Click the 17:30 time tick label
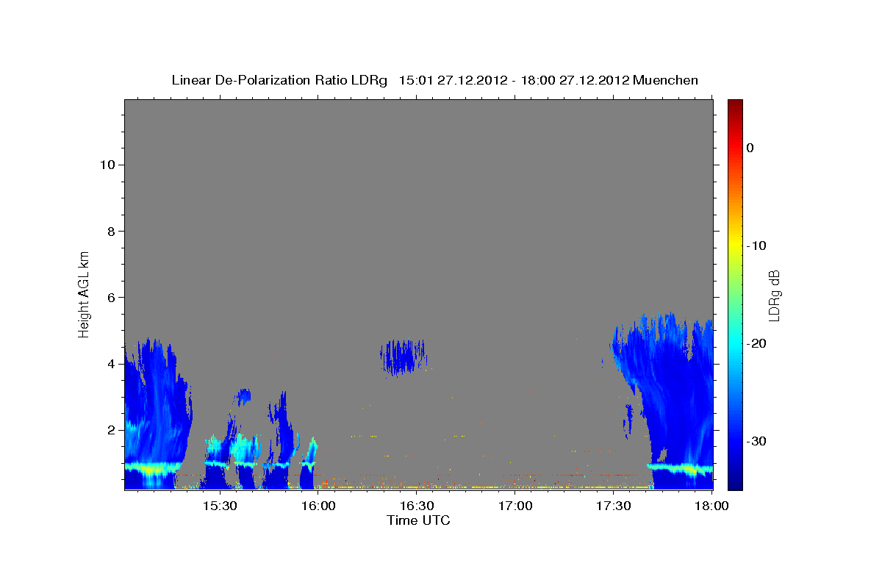882x588 pixels. [614, 506]
